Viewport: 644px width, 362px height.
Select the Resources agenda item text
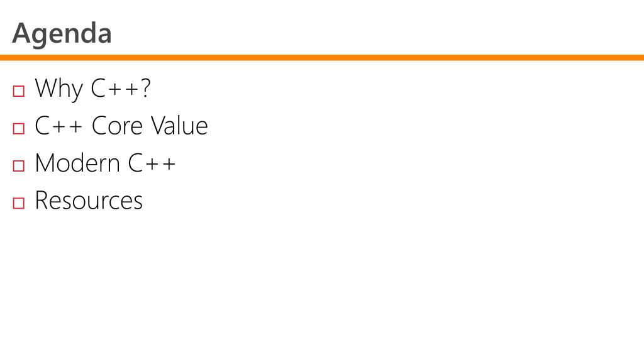pos(89,200)
